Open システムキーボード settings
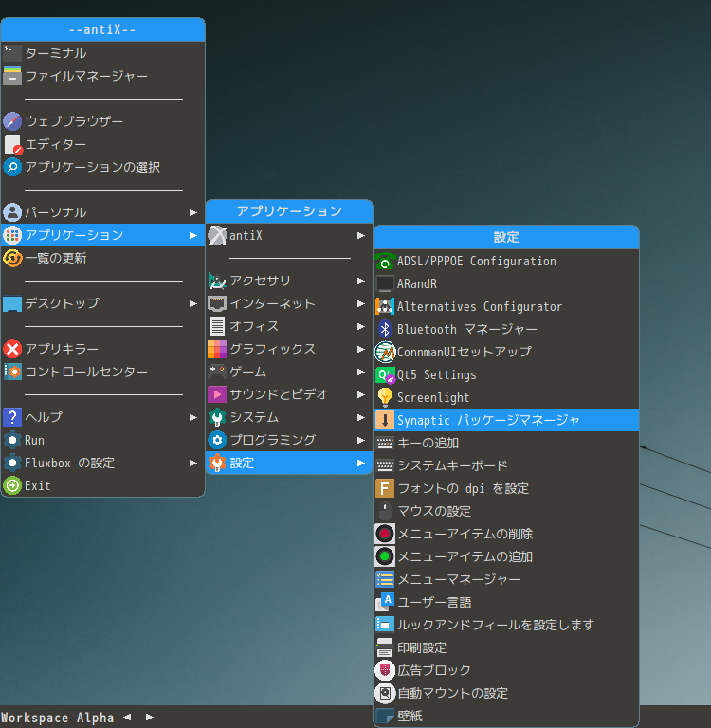The width and height of the screenshot is (711, 728). 506,465
